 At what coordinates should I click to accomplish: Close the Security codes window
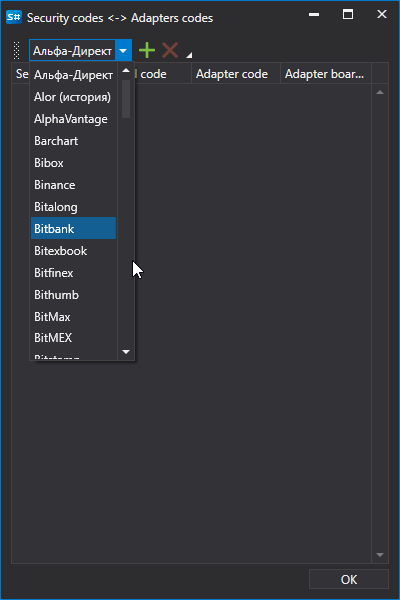(x=382, y=15)
